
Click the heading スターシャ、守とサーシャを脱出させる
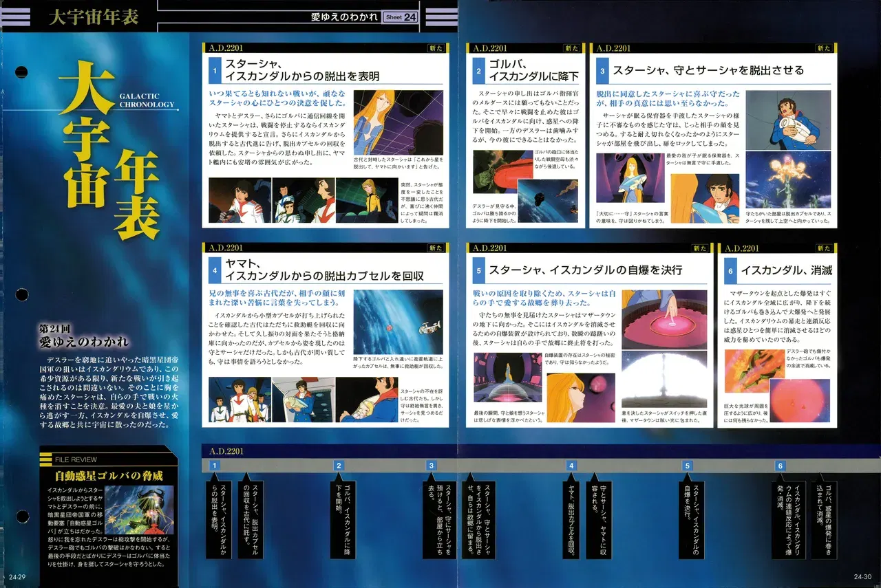(708, 70)
